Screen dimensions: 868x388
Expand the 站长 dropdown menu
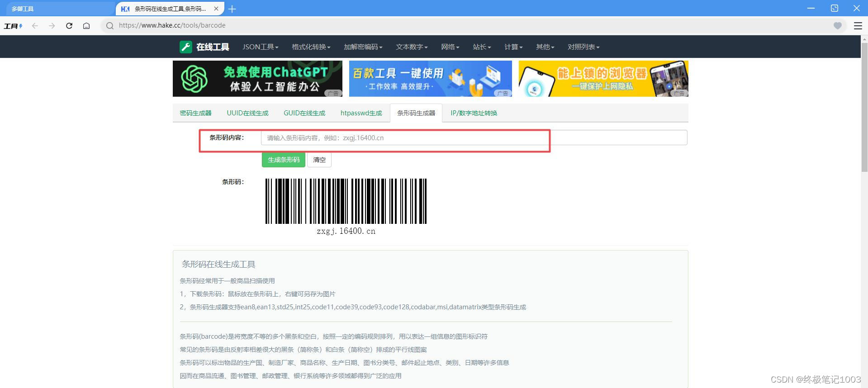coord(482,47)
